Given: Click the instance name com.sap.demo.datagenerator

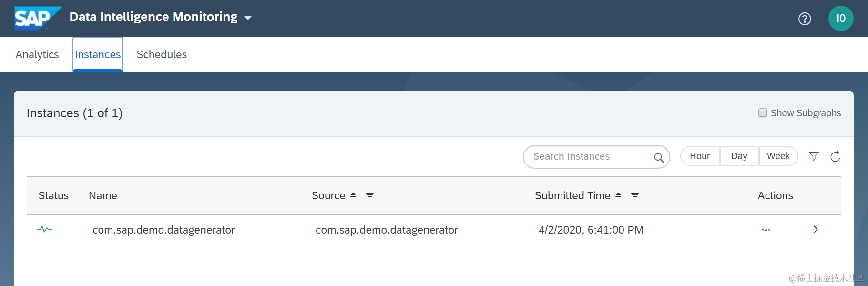Looking at the screenshot, I should click(x=163, y=230).
